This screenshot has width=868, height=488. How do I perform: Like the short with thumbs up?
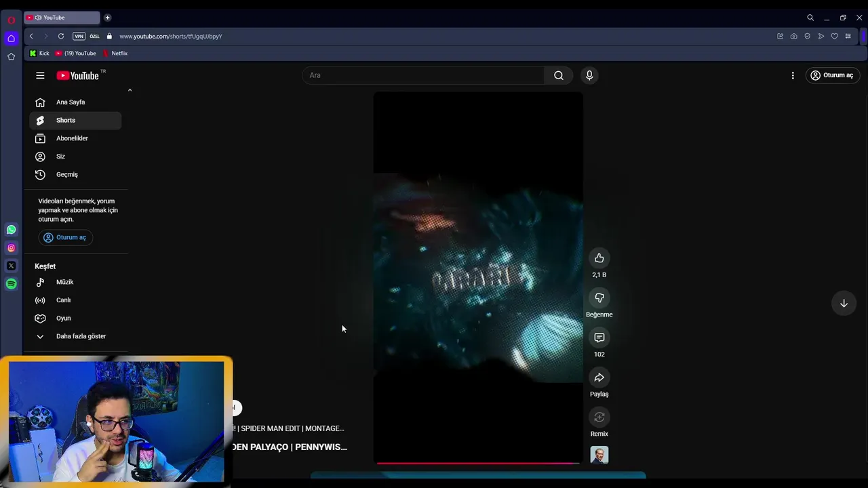(599, 258)
